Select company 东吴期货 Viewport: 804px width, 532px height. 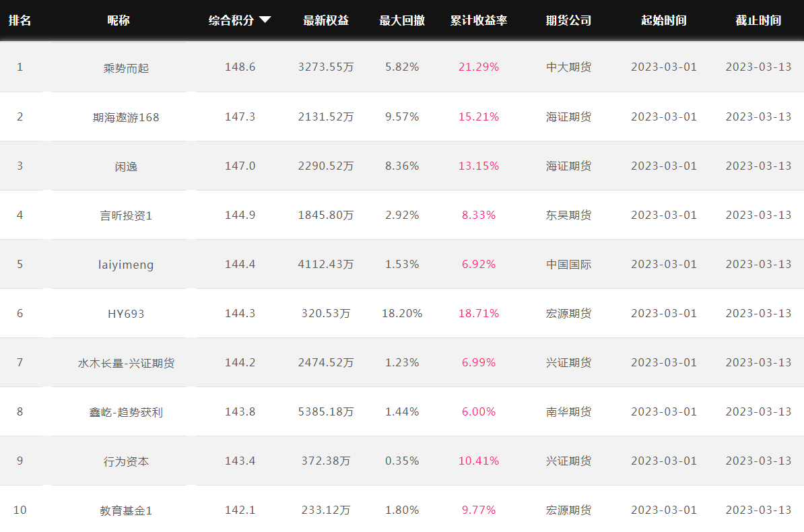568,215
